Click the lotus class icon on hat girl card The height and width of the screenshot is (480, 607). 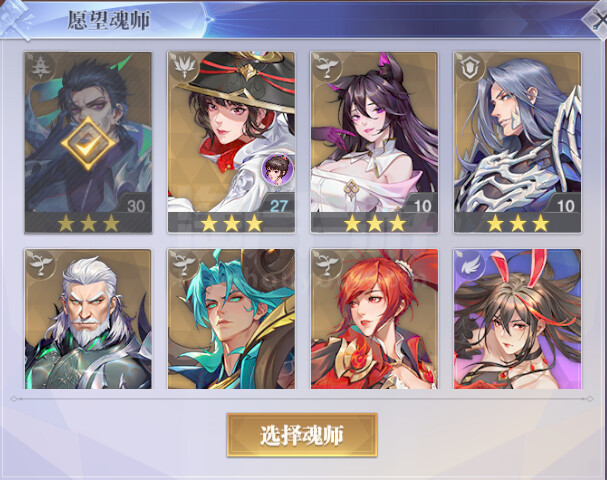[183, 69]
